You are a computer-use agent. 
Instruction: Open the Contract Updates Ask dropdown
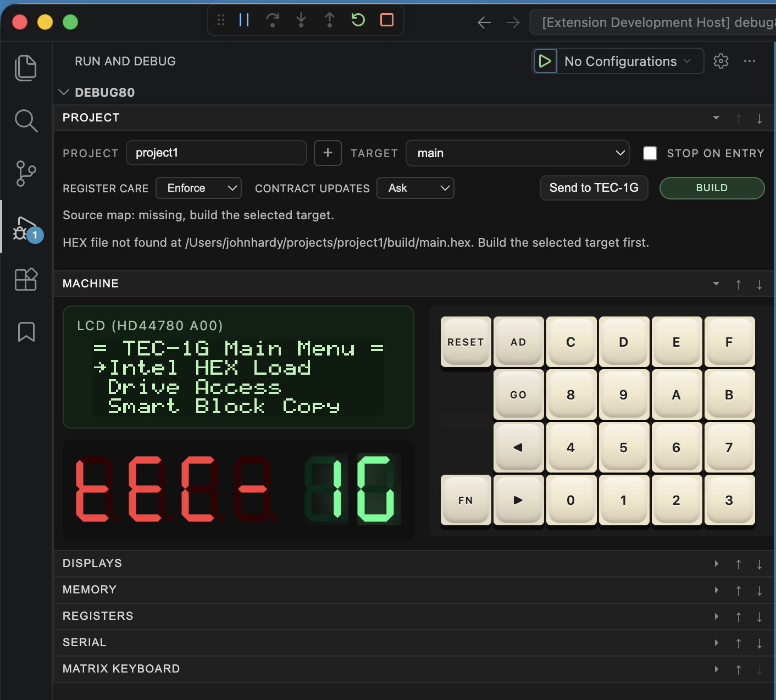click(x=415, y=188)
